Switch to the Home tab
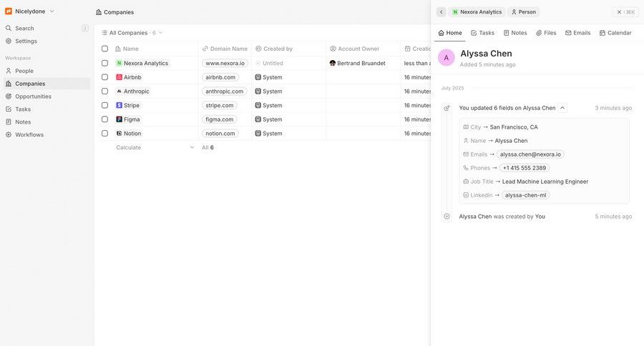Viewport: 644px width, 346px height. pyautogui.click(x=450, y=33)
